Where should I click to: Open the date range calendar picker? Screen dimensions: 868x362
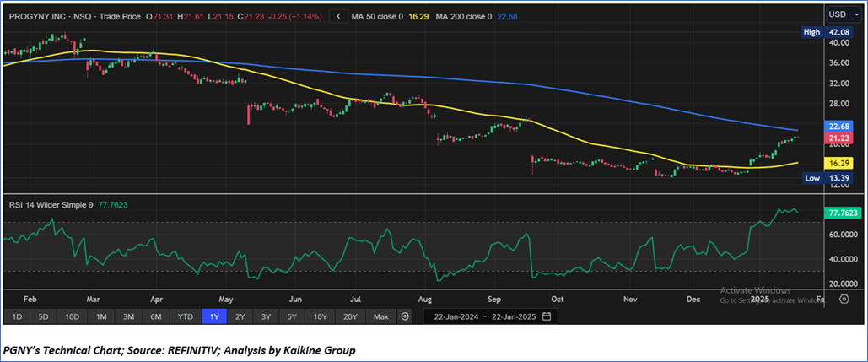(x=547, y=316)
